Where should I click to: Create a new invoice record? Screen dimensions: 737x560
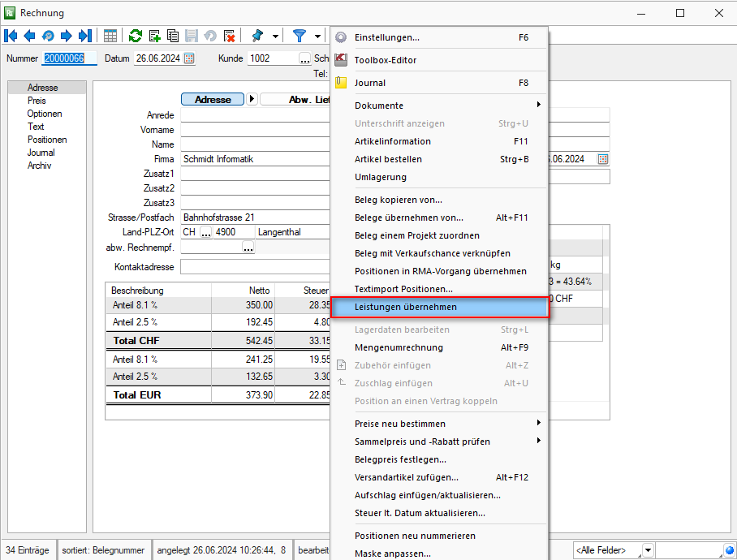point(154,36)
